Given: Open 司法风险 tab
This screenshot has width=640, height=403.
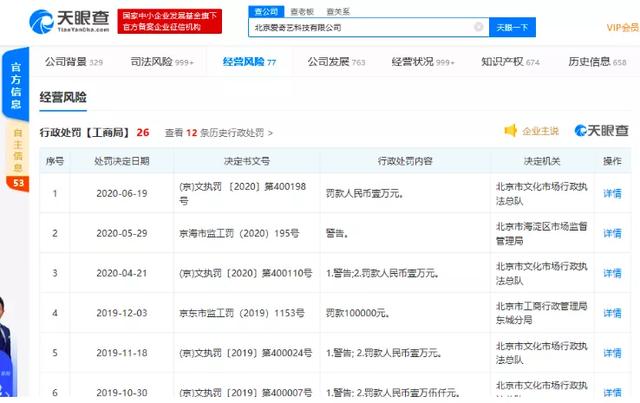Looking at the screenshot, I should 162,62.
